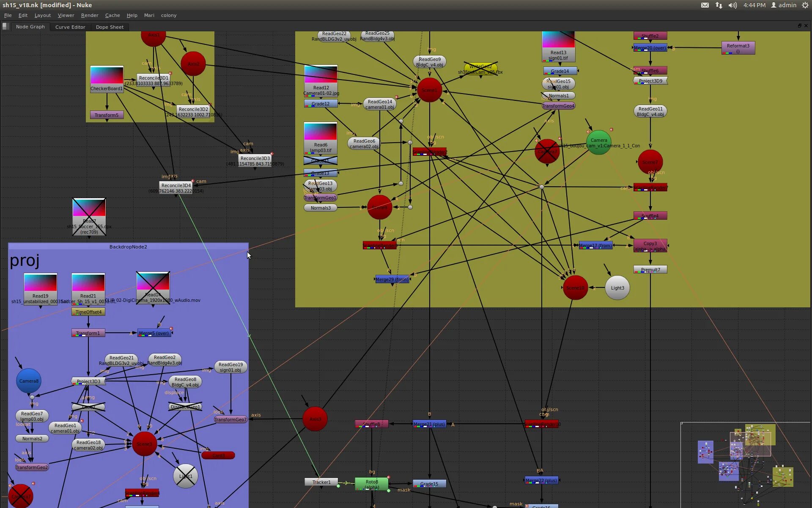
Task: Select the Transform1 node
Action: 88,333
